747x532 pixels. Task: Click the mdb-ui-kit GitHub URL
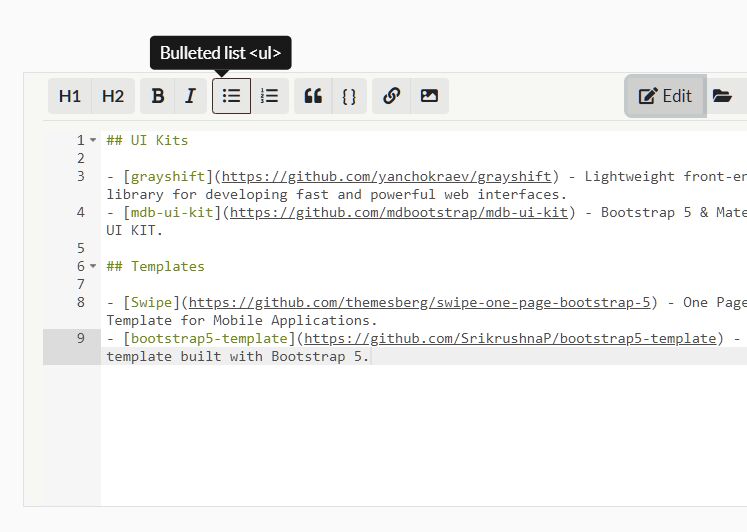tap(399, 212)
